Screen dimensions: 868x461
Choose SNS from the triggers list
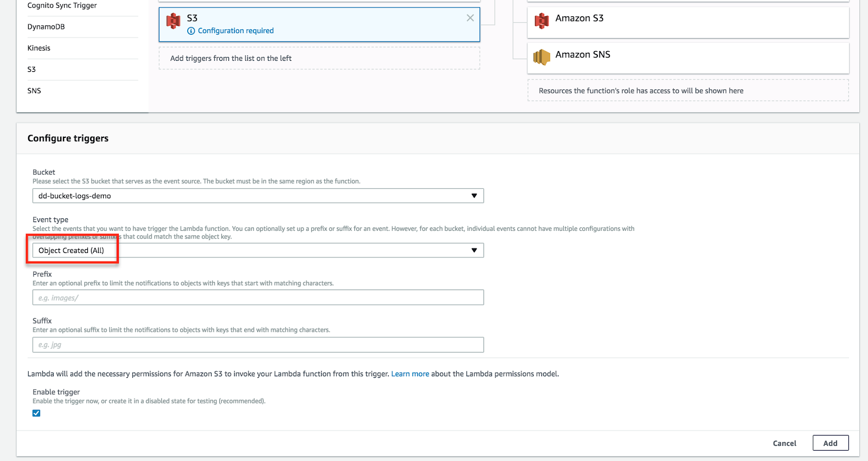34,91
